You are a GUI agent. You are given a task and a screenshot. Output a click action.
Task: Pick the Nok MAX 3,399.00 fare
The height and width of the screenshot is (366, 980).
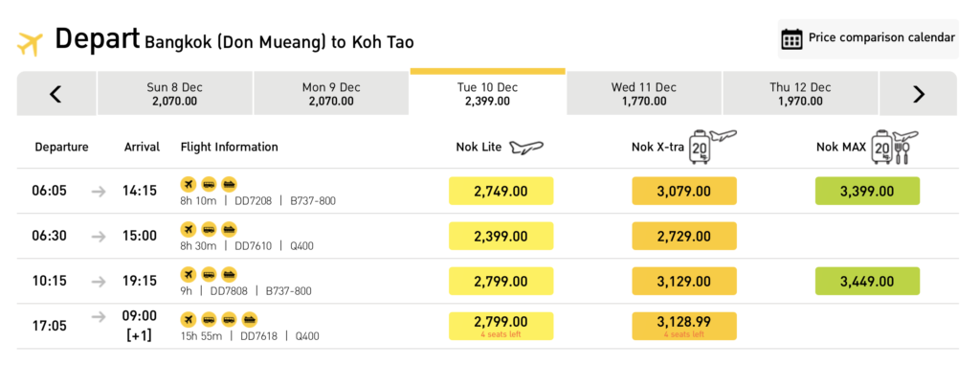867,191
